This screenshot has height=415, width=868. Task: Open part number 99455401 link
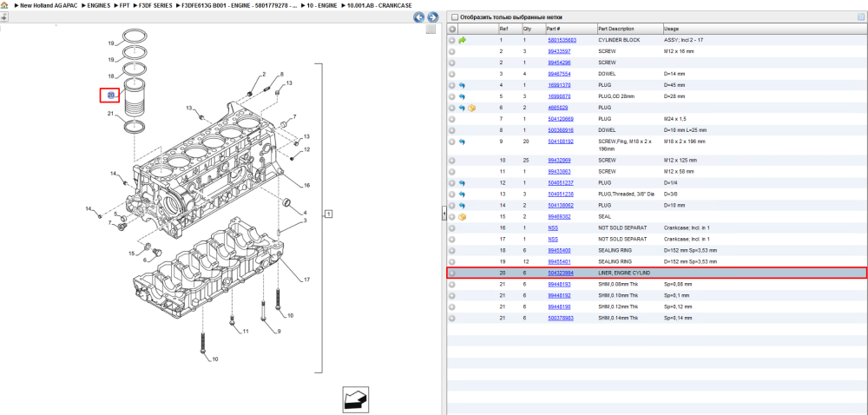coord(559,261)
